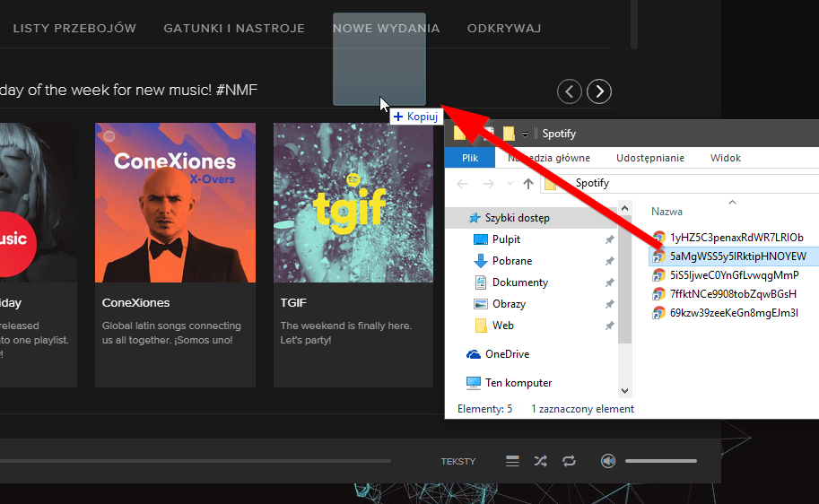This screenshot has height=504, width=819.
Task: Select file 7ffktNCe9908tobZqwBGsH
Action: point(734,294)
